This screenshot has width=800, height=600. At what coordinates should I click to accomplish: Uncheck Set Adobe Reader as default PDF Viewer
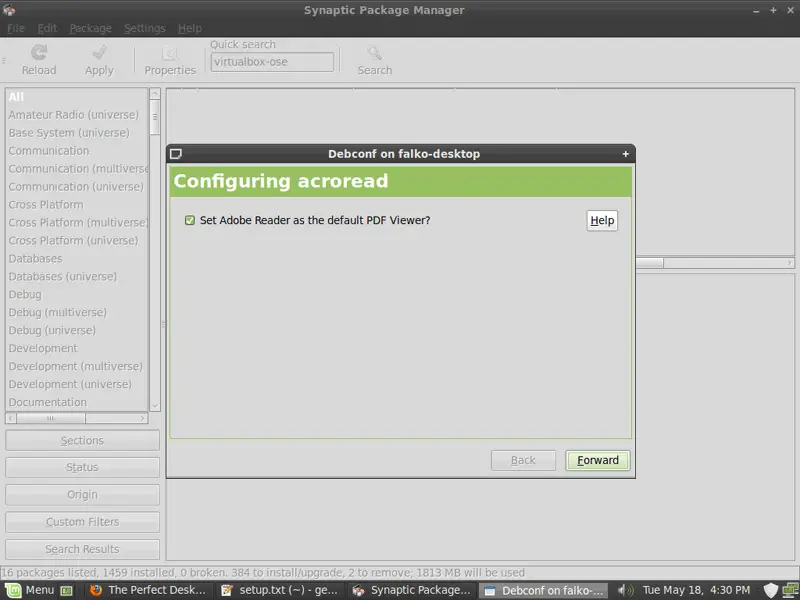(190, 220)
